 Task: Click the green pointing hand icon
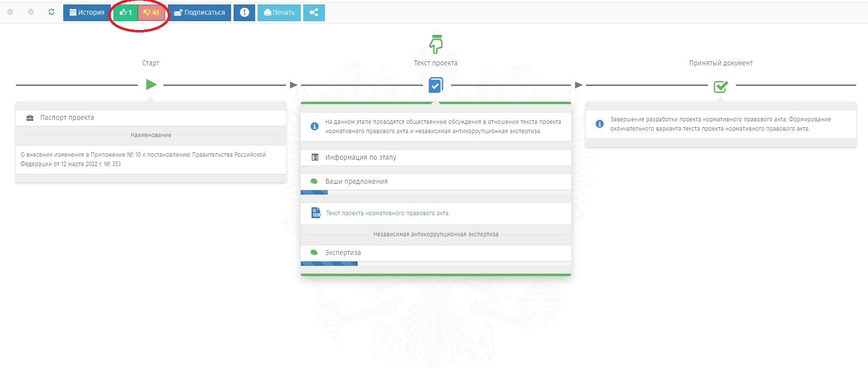pos(436,44)
